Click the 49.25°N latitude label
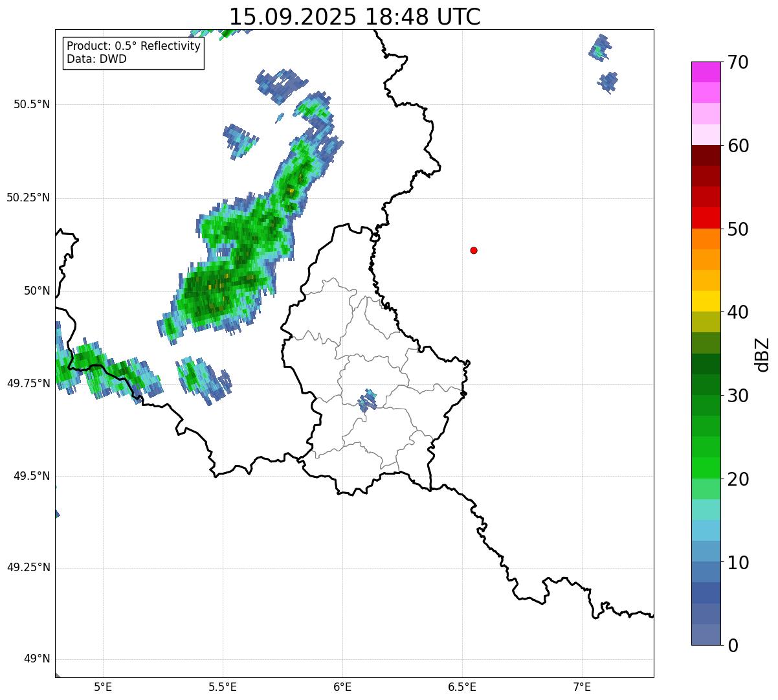Screen dimensions: 778x700 (28, 567)
